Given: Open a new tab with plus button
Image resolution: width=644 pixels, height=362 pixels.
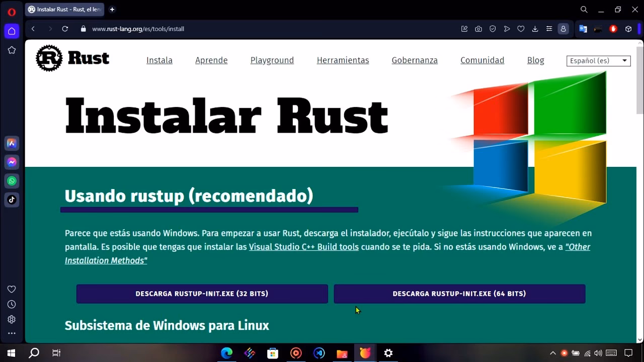Looking at the screenshot, I should (x=112, y=10).
